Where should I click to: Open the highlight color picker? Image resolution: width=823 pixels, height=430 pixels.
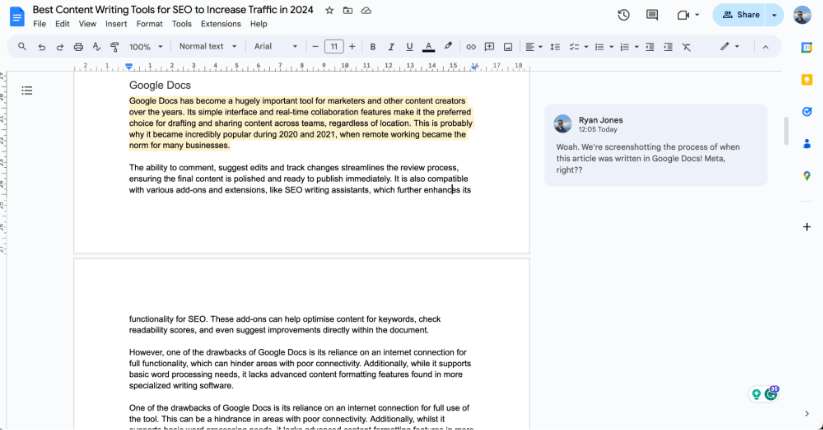tap(448, 47)
